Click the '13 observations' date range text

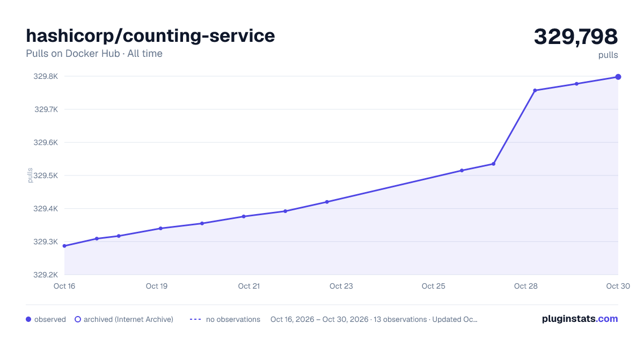click(x=374, y=319)
